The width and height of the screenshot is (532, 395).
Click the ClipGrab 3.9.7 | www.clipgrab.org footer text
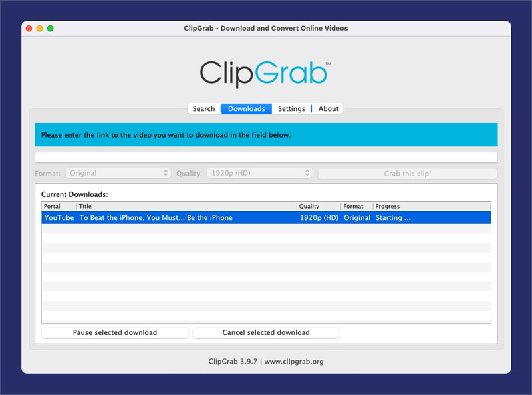pos(266,361)
